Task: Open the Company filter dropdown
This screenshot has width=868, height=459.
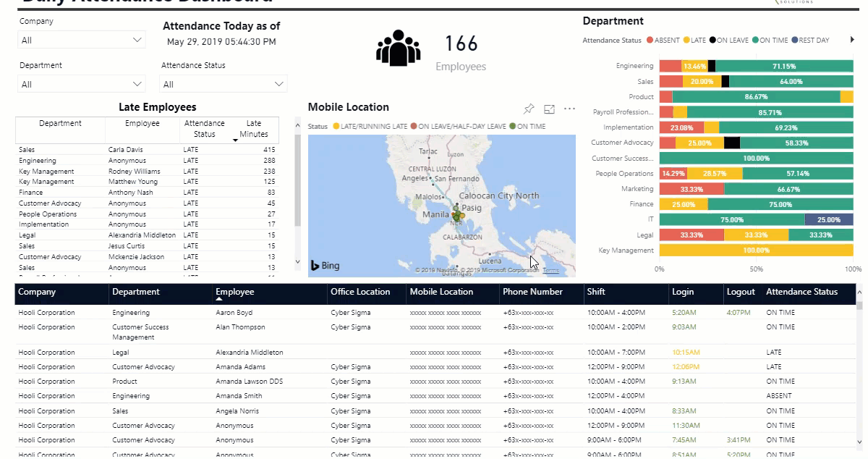Action: (x=82, y=41)
